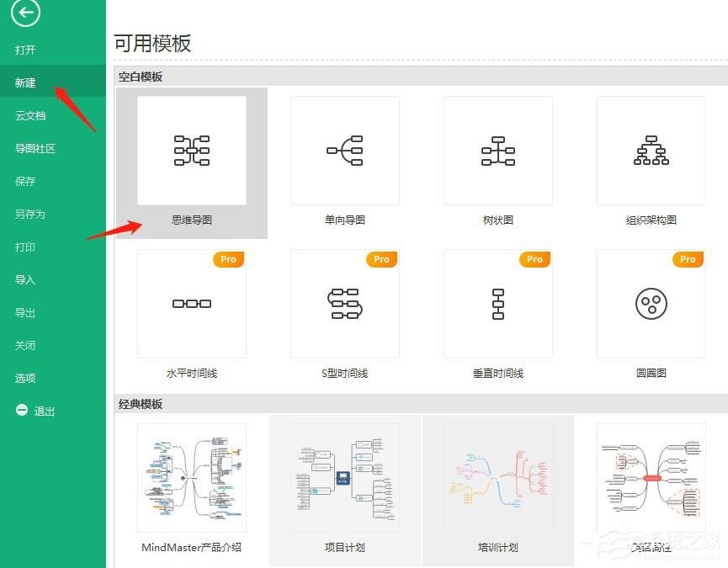Select the S型时间线 Pro template
This screenshot has height=568, width=728.
coord(344,303)
